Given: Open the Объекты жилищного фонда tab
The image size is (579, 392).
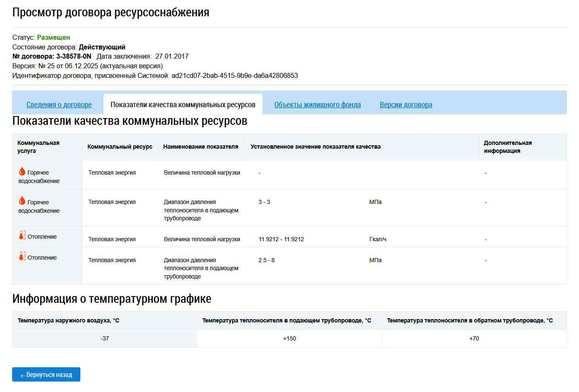Looking at the screenshot, I should tap(317, 104).
